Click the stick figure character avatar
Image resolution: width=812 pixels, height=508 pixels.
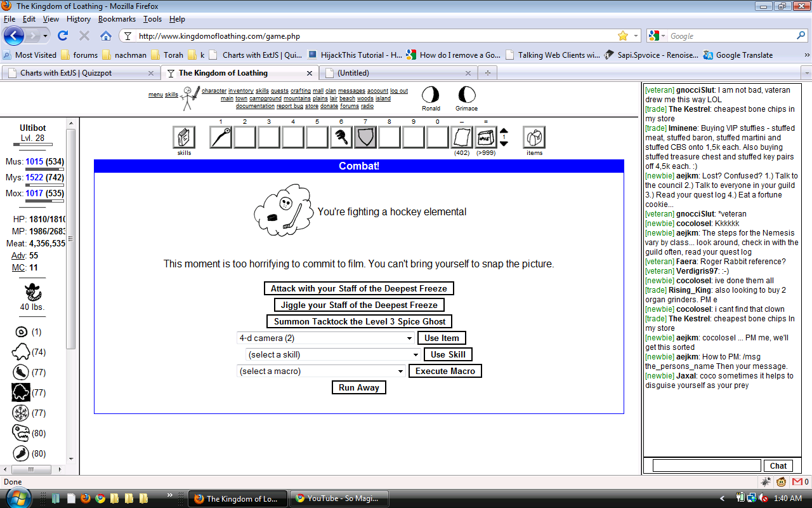click(x=189, y=98)
